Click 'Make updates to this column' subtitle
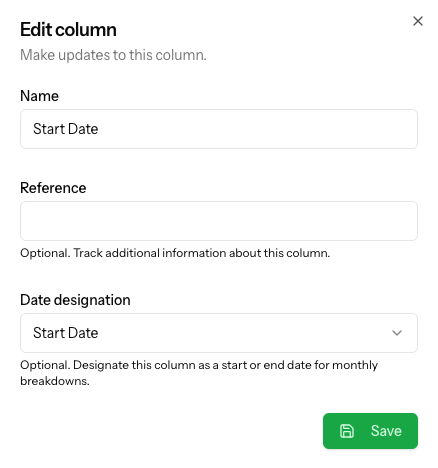Screen dimensions: 438x468 point(113,55)
